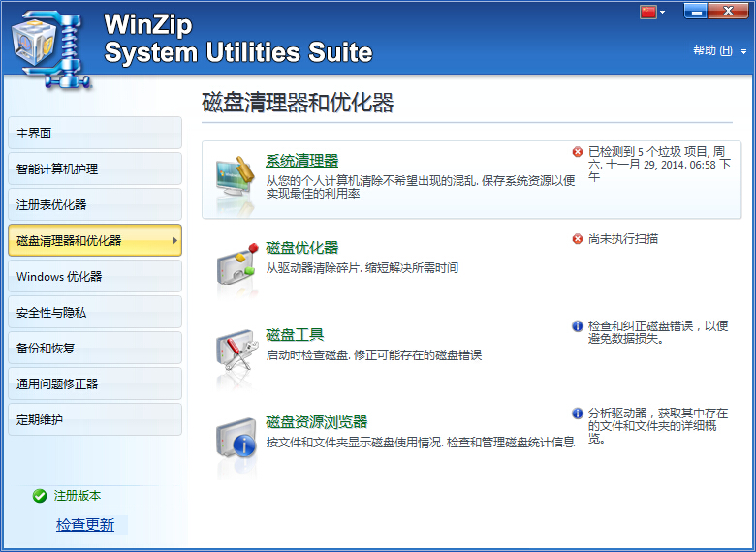Click blue info icon beside 检查和纠正磁盘错误
This screenshot has height=552, width=756.
(x=578, y=326)
